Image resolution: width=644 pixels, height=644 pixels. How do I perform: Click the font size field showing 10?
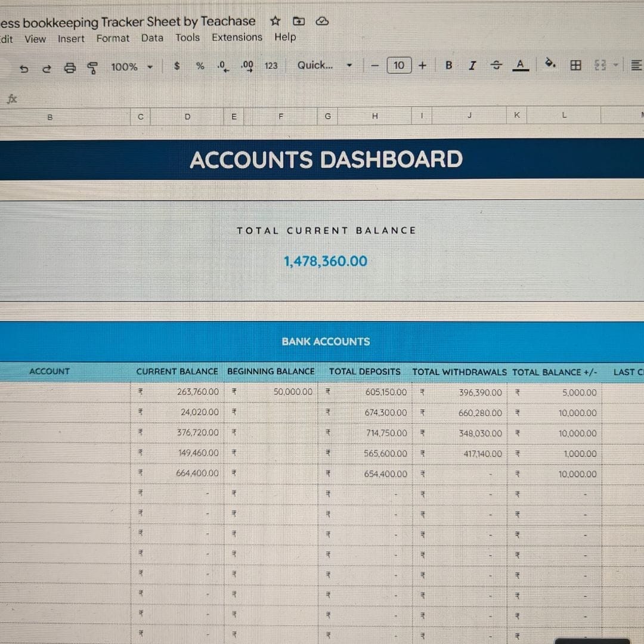[399, 66]
